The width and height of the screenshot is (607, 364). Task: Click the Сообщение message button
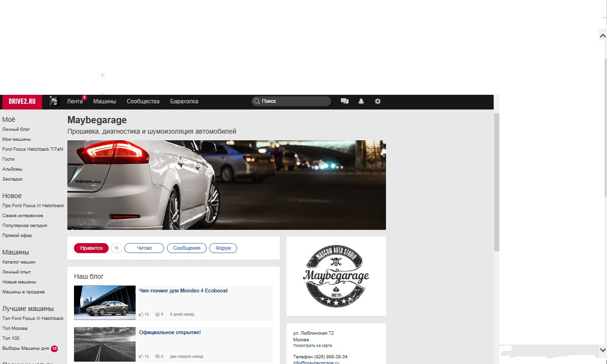click(187, 248)
